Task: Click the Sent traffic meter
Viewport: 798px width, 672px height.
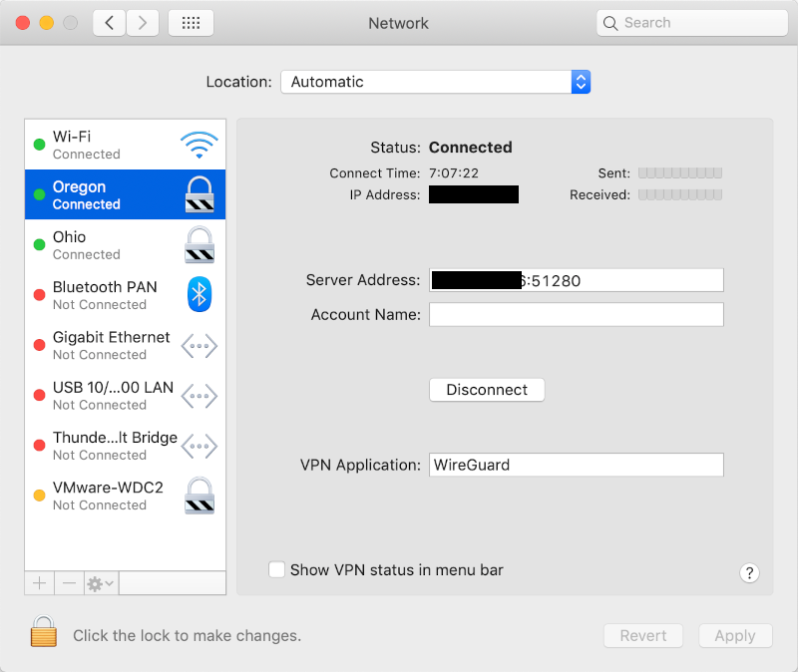Action: pyautogui.click(x=680, y=172)
